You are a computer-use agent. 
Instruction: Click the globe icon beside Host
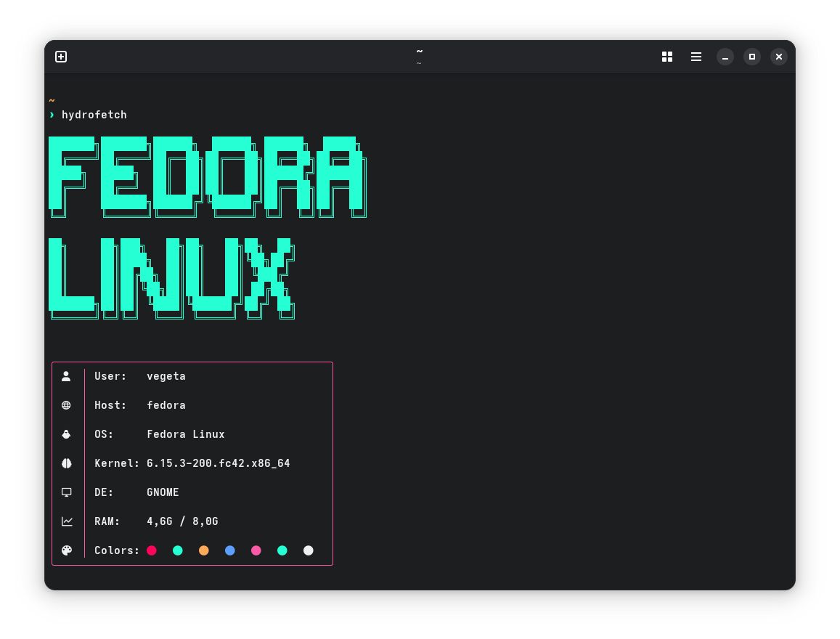point(66,405)
